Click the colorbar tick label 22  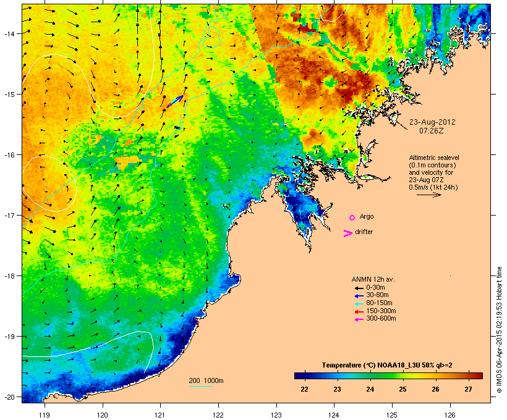pyautogui.click(x=304, y=389)
